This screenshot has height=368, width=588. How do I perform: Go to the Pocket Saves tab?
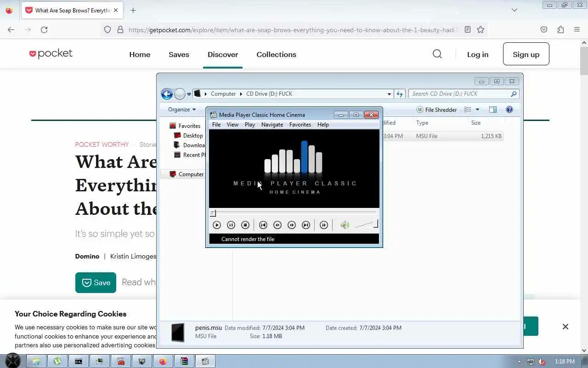coord(179,54)
